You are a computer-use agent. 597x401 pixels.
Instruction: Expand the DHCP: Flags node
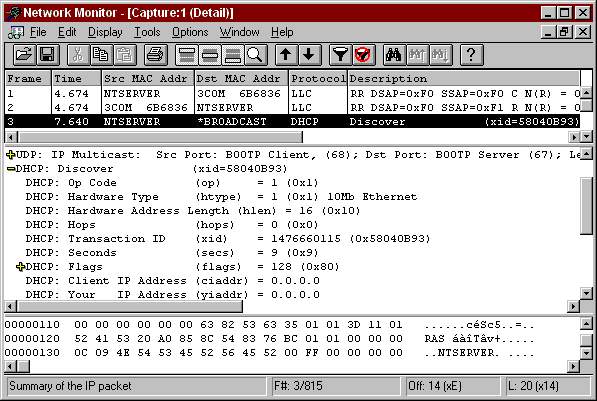[x=21, y=267]
